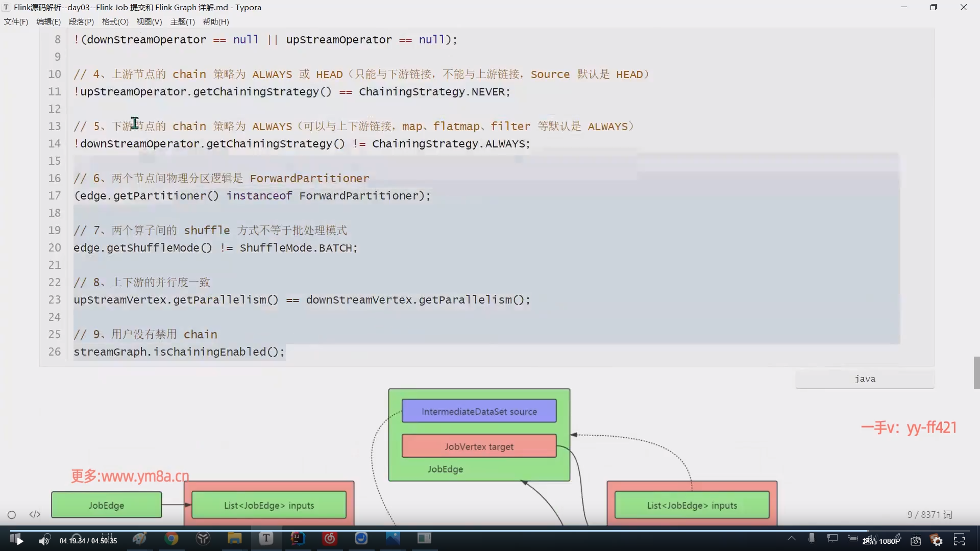The width and height of the screenshot is (980, 551).
Task: Select the 超清 1080P quality dropdown
Action: (881, 541)
